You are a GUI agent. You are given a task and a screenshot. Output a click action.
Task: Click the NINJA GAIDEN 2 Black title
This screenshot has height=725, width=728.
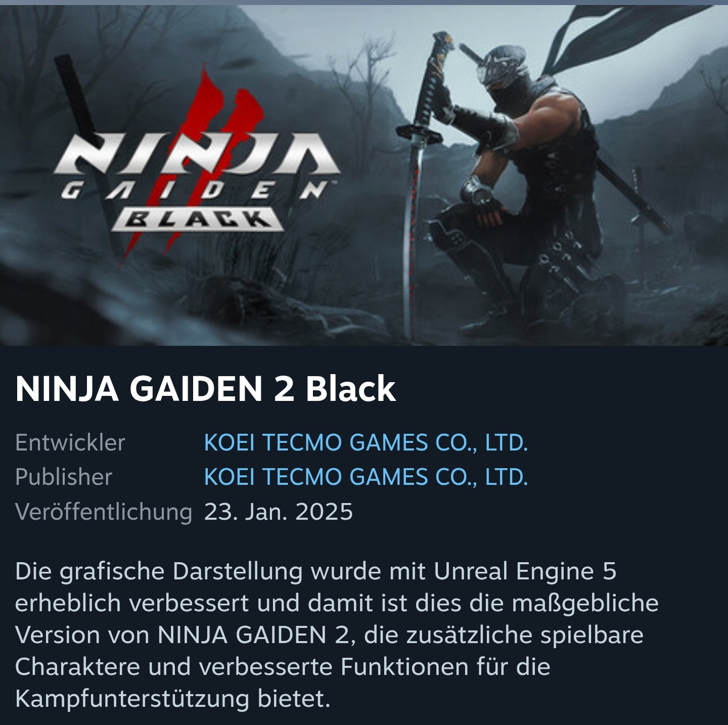click(205, 389)
